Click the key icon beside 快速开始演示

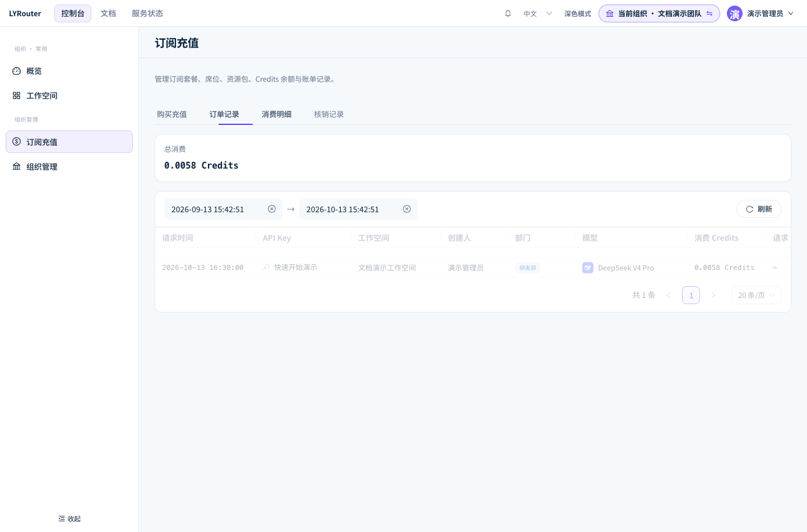click(267, 268)
